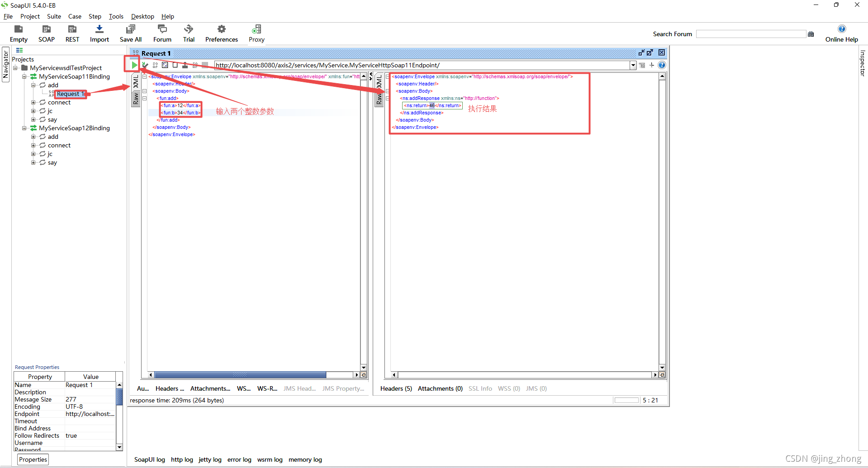Open the Project menu
Screen dimensions: 868x468
pyautogui.click(x=30, y=16)
